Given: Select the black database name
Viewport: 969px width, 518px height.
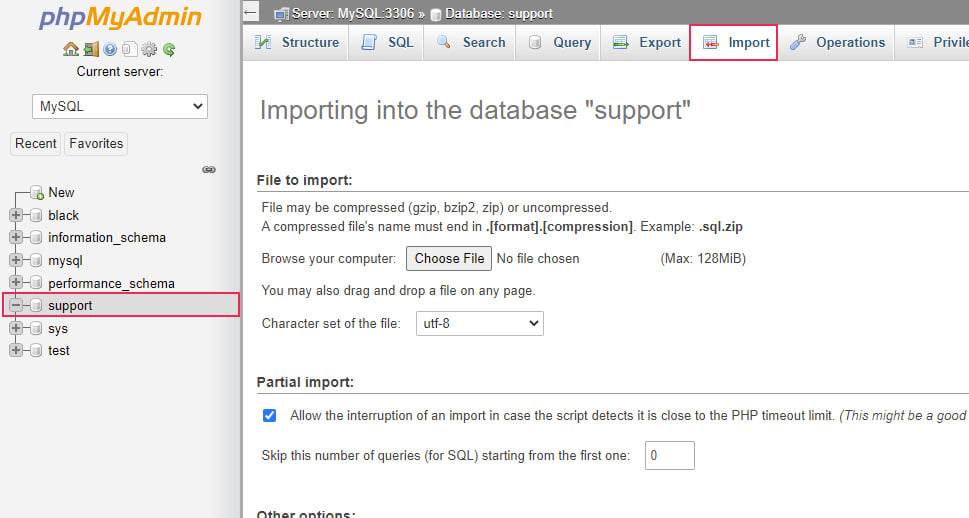Looking at the screenshot, I should tap(63, 215).
